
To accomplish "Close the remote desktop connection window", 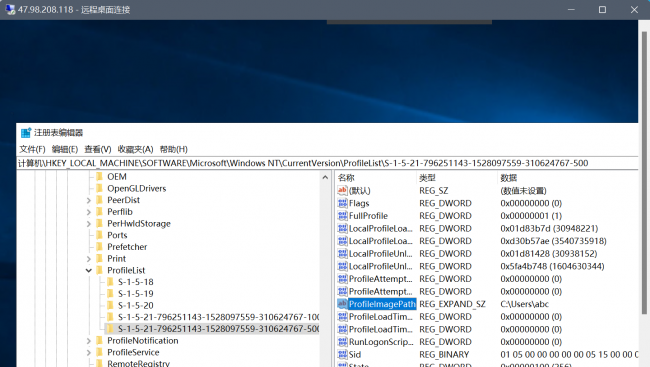I will point(634,10).
